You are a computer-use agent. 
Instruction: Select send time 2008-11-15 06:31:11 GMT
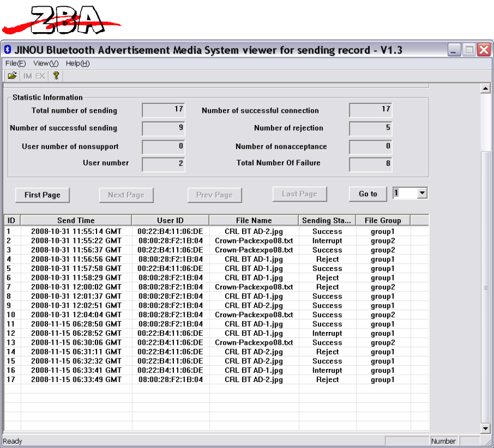[x=76, y=352]
